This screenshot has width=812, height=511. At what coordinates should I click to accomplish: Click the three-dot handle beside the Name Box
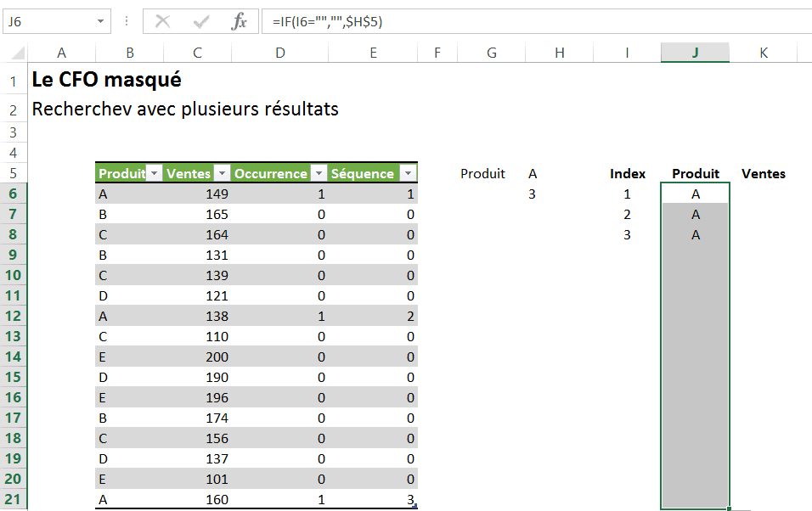tap(127, 22)
